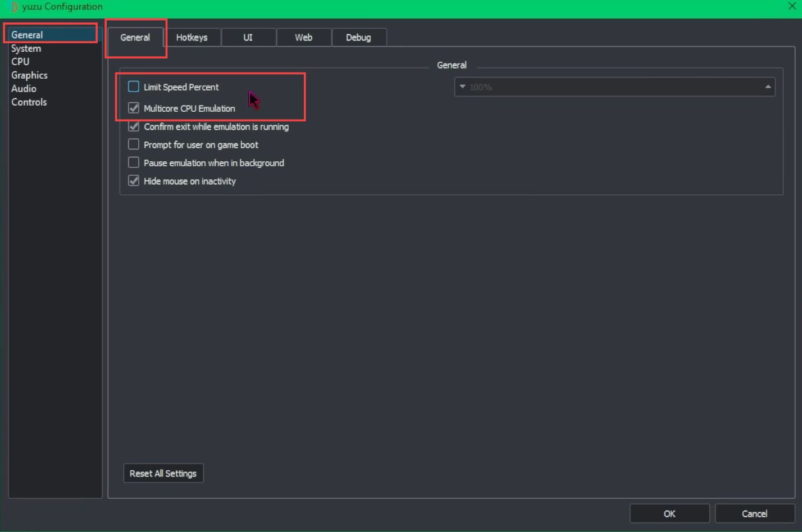Check Pause emulation when in background

pos(134,162)
